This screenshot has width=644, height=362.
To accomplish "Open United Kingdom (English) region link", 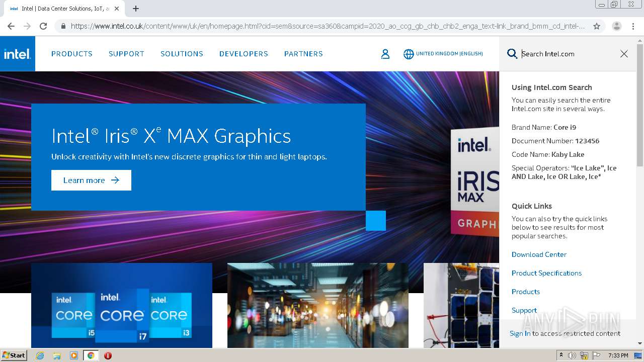I will [x=449, y=54].
